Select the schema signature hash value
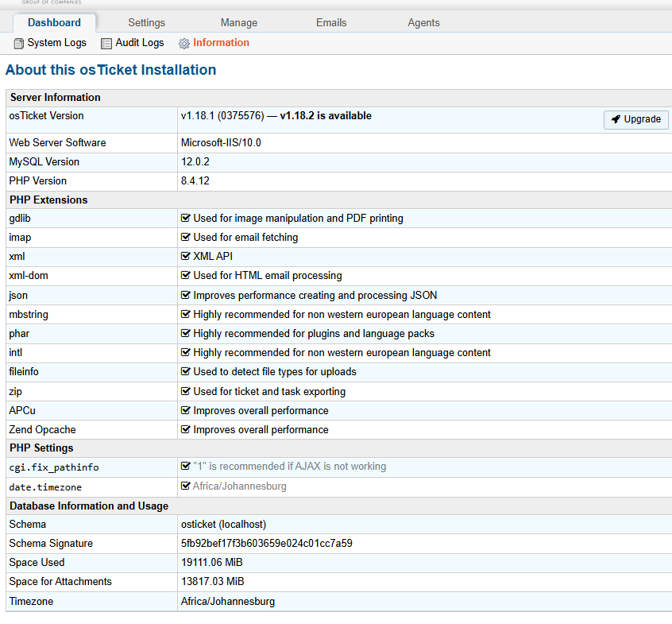Viewport: 672px width, 624px height. coord(266,544)
